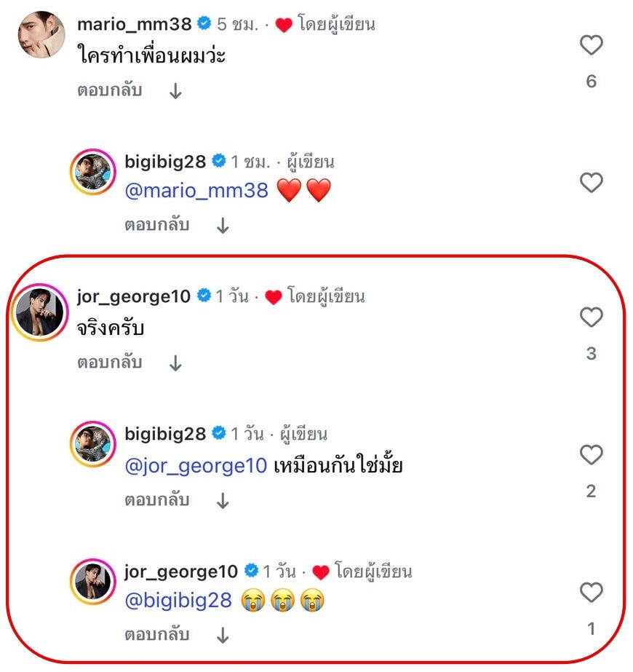Open the @mario_mm38 mention link
Viewport: 633px width, 672px height.
pos(196,191)
